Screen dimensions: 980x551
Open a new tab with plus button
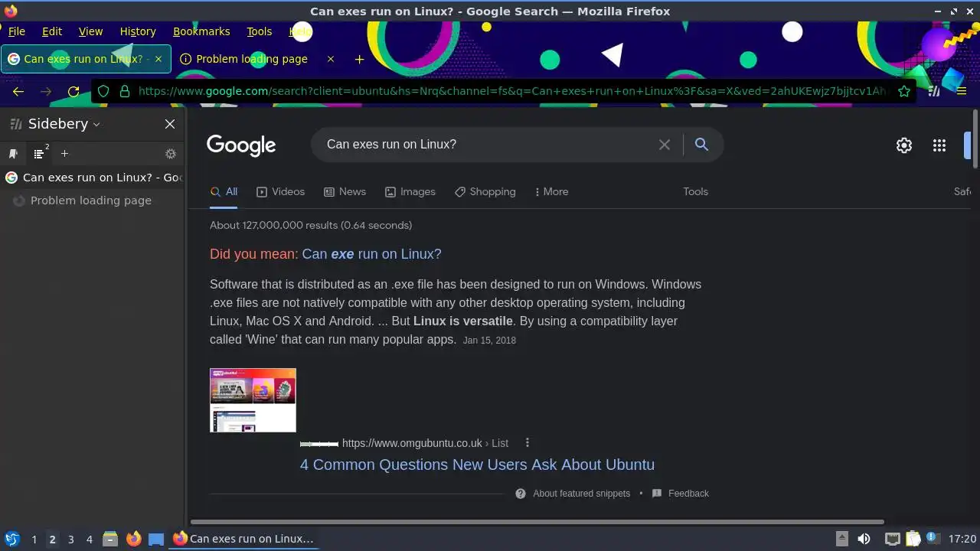click(359, 59)
